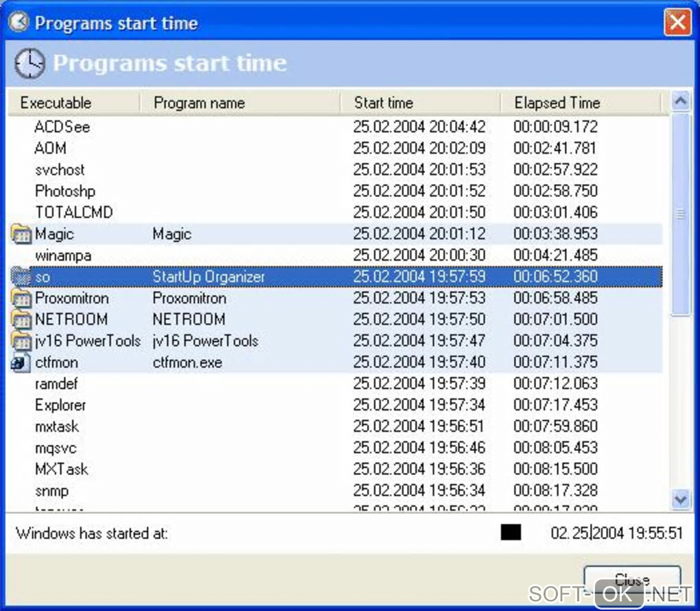Image resolution: width=700 pixels, height=611 pixels.
Task: Click the clock icon in the header
Action: point(30,63)
